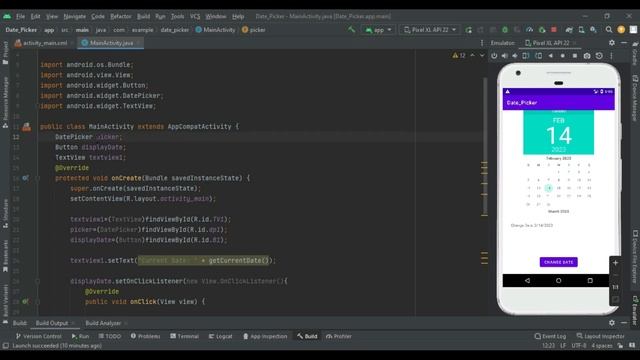The height and width of the screenshot is (360, 640).
Task: Tap the Android back navigation button
Action: tap(527, 280)
